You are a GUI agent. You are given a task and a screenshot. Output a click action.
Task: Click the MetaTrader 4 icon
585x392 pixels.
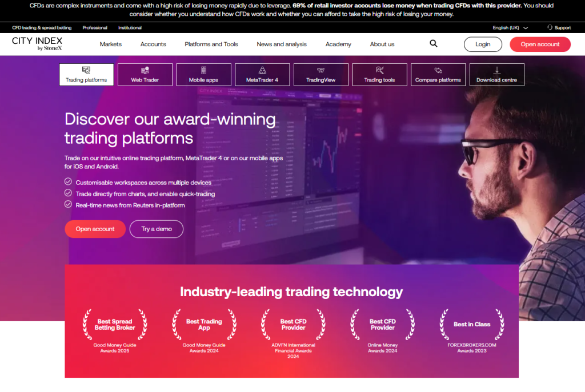pos(262,71)
